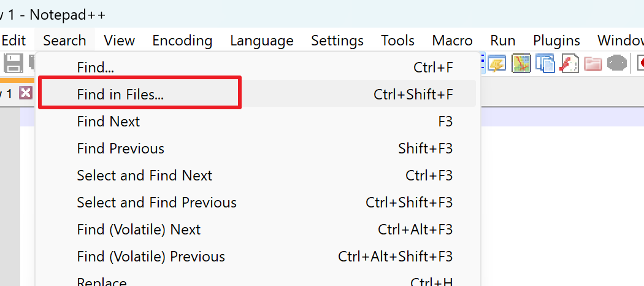Close the tab using its red X
Screen dimensions: 644x286
[x=26, y=93]
